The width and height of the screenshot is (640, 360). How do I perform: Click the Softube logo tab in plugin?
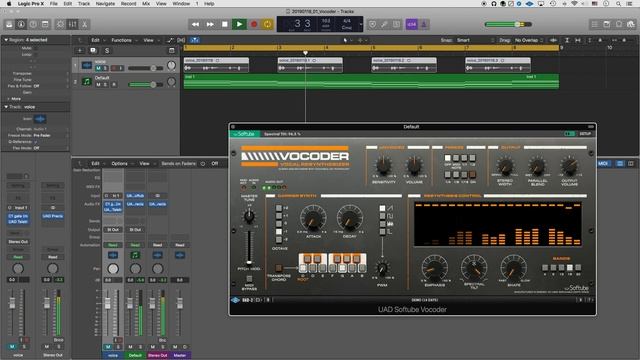tap(244, 134)
